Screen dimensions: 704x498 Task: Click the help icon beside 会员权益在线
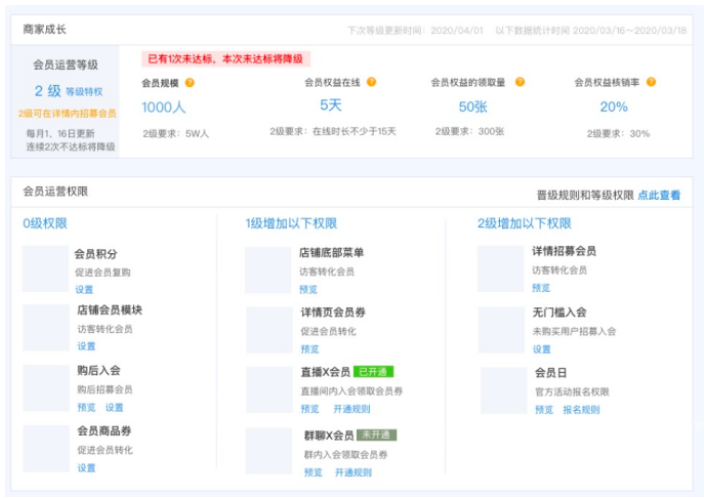pyautogui.click(x=364, y=83)
